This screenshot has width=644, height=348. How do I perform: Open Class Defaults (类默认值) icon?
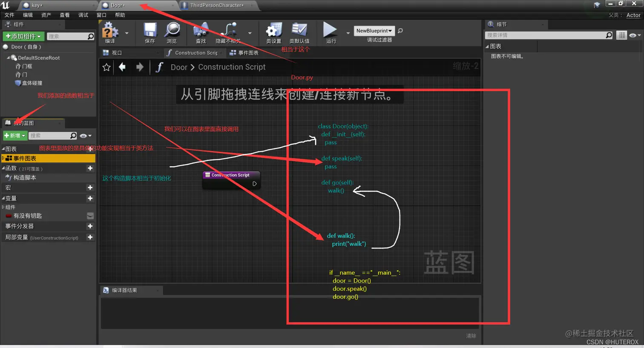tap(299, 30)
